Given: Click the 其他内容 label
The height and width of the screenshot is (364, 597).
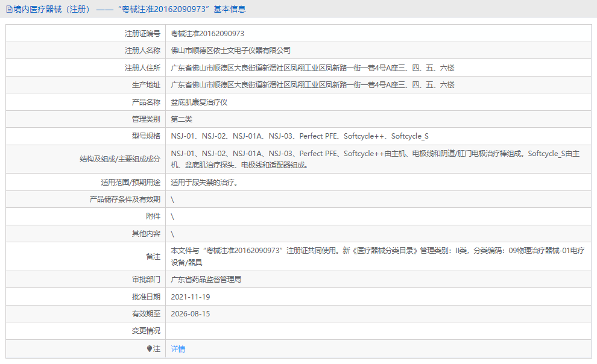Looking at the screenshot, I should (x=146, y=233).
